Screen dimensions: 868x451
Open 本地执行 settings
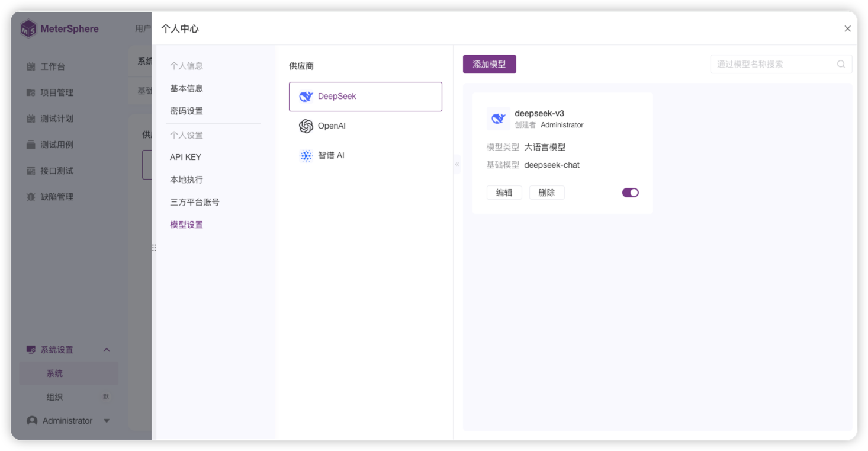click(x=187, y=180)
